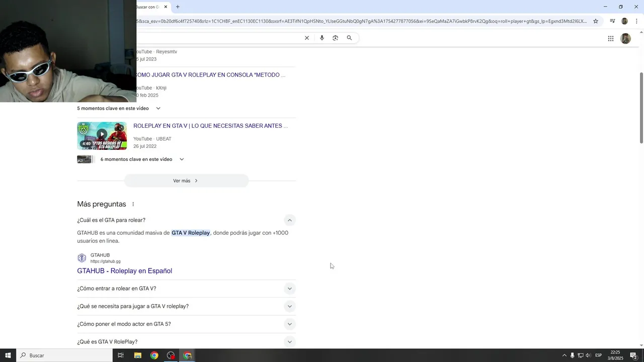The width and height of the screenshot is (644, 362).
Task: Clear the Google search box with X
Action: click(x=307, y=38)
